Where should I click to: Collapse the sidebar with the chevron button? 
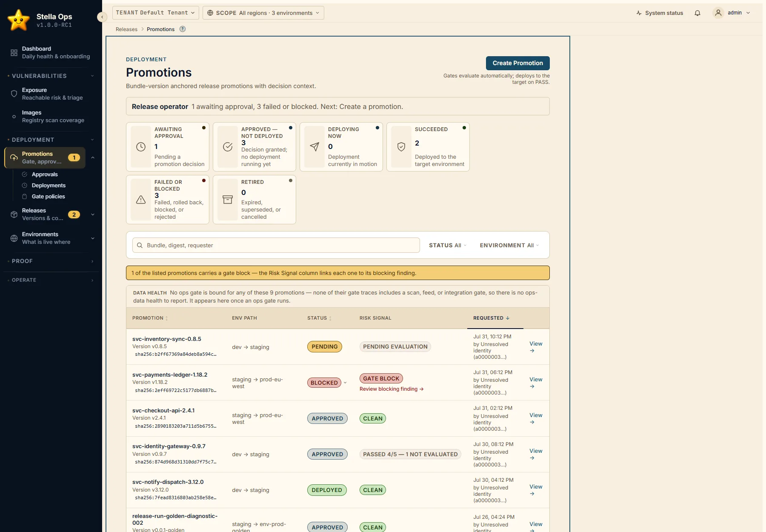(102, 17)
